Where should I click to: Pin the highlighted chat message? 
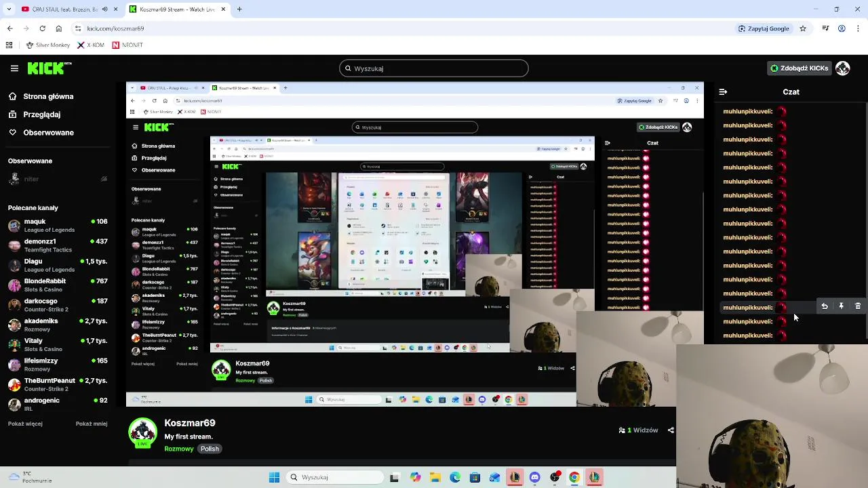841,306
